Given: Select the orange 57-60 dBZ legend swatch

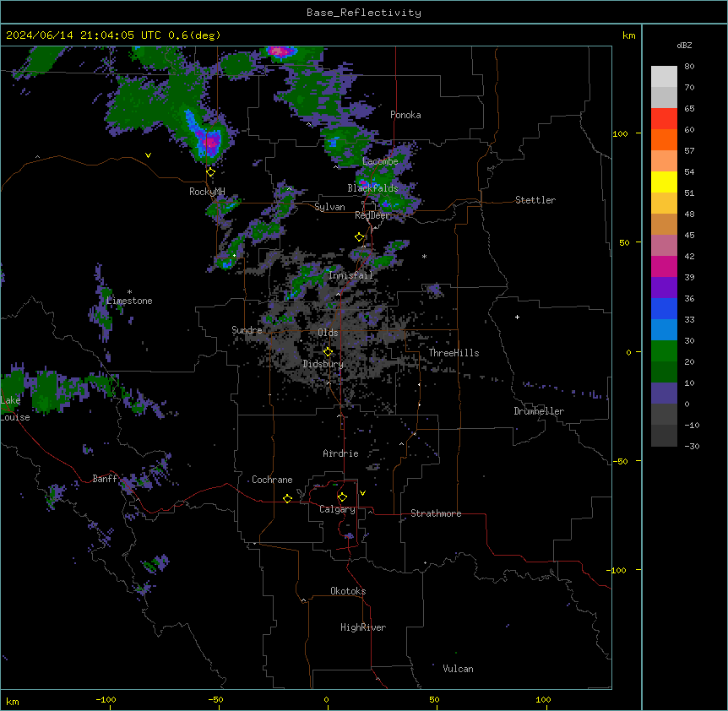Looking at the screenshot, I should 664,139.
